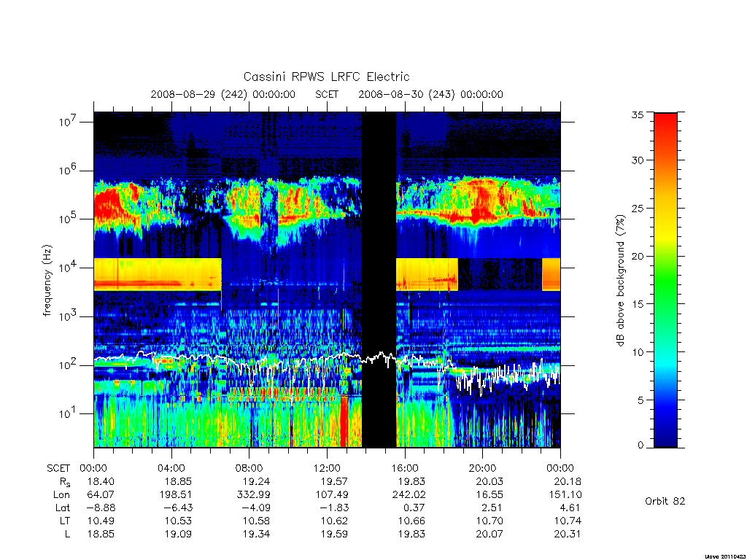The width and height of the screenshot is (747, 560).
Task: Click the Lon value '332.99'
Action: (x=253, y=495)
